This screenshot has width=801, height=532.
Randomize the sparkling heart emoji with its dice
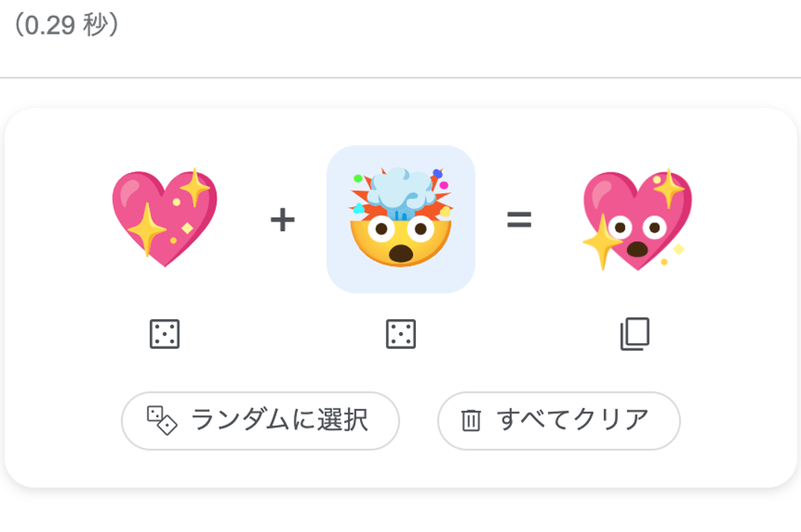165,335
